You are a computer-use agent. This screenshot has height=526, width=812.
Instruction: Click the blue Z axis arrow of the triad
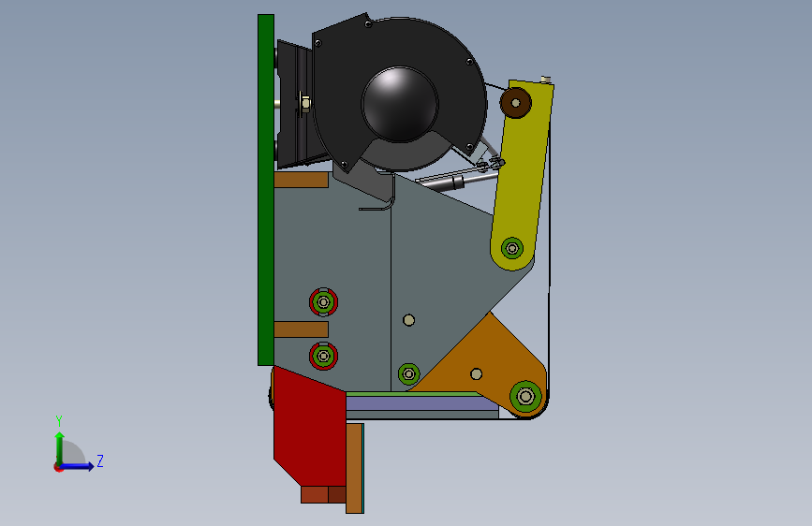pos(78,466)
